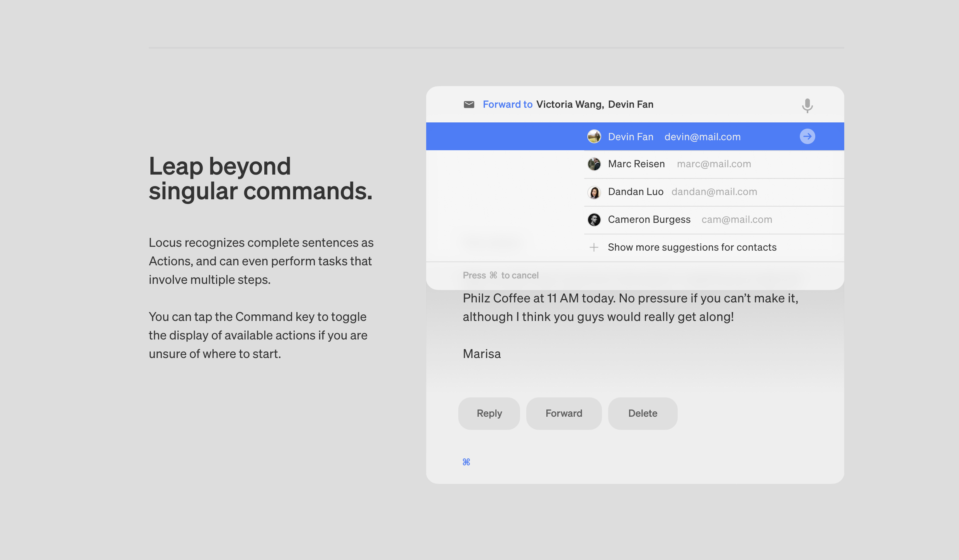Click Marc Reisen's avatar photo

coord(594,164)
